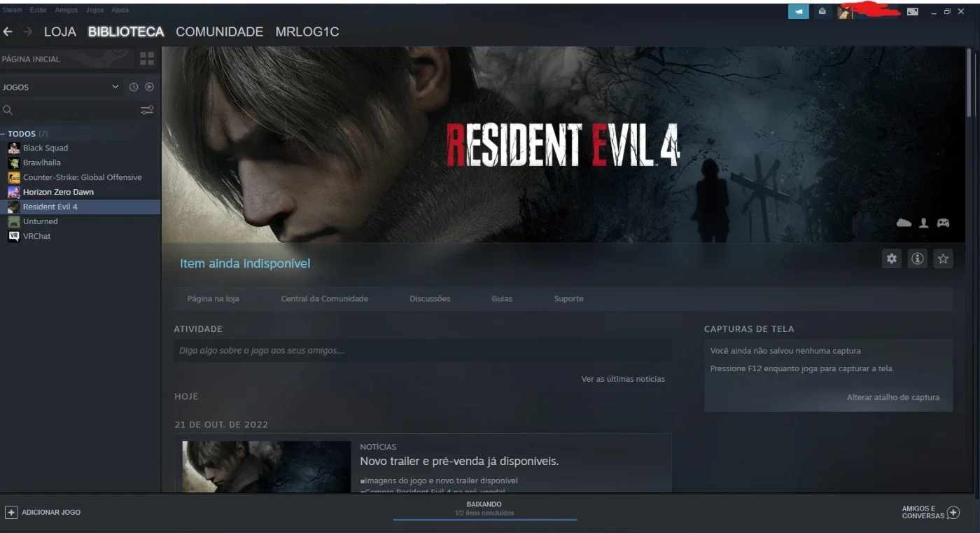Click Ver as últimas notícias
Viewport: 980px width, 533px height.
[623, 379]
